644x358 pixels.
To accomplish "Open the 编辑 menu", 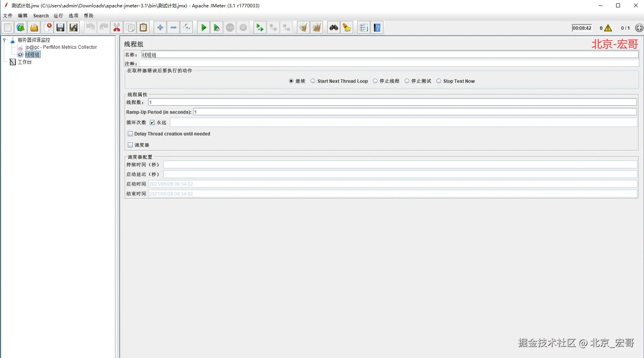I will click(23, 16).
